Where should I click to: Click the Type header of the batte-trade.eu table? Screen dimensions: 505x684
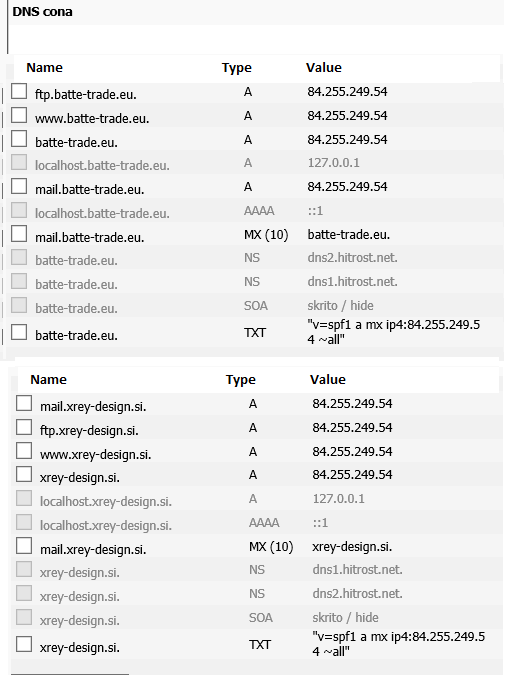click(236, 68)
